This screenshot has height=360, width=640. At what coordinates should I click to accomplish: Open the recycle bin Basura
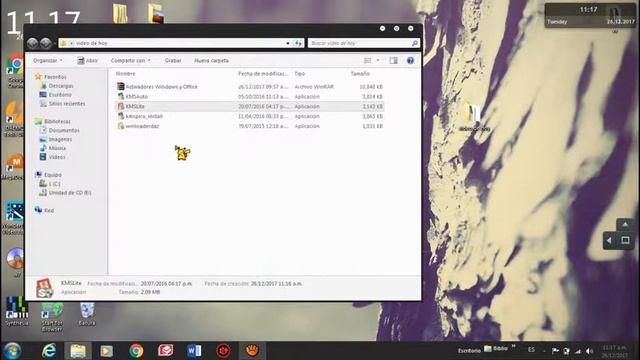tap(87, 313)
